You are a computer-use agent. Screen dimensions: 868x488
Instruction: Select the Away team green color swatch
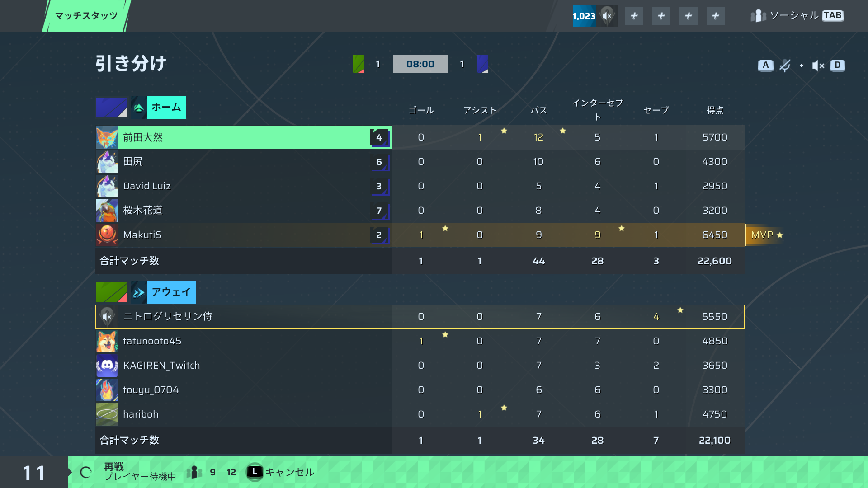coord(112,292)
